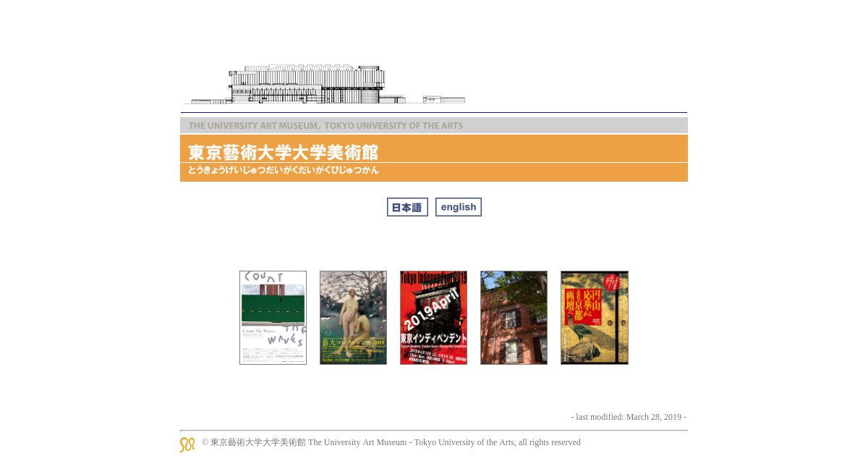Click the museum building line drawing
This screenshot has height=456, width=868.
click(325, 84)
